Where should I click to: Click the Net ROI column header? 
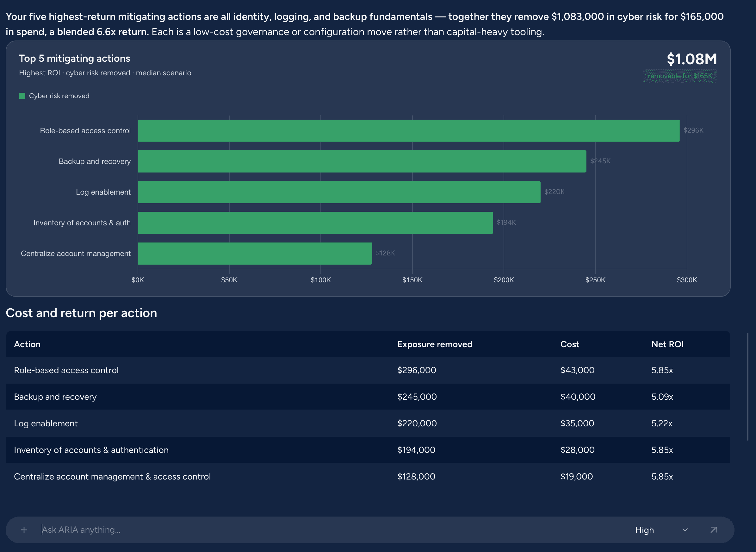pyautogui.click(x=667, y=344)
